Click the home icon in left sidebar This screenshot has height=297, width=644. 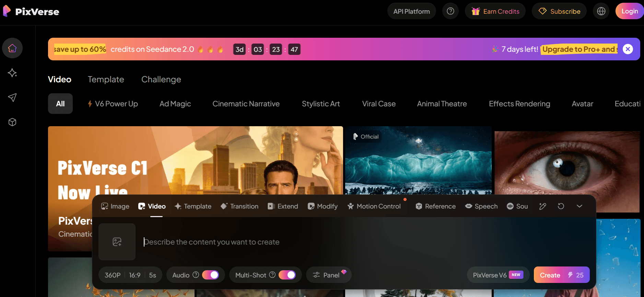click(x=12, y=48)
